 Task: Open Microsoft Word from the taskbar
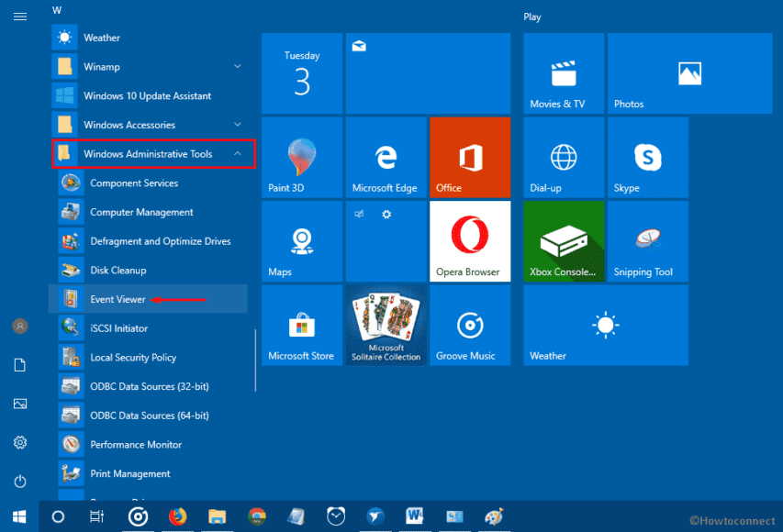415,516
